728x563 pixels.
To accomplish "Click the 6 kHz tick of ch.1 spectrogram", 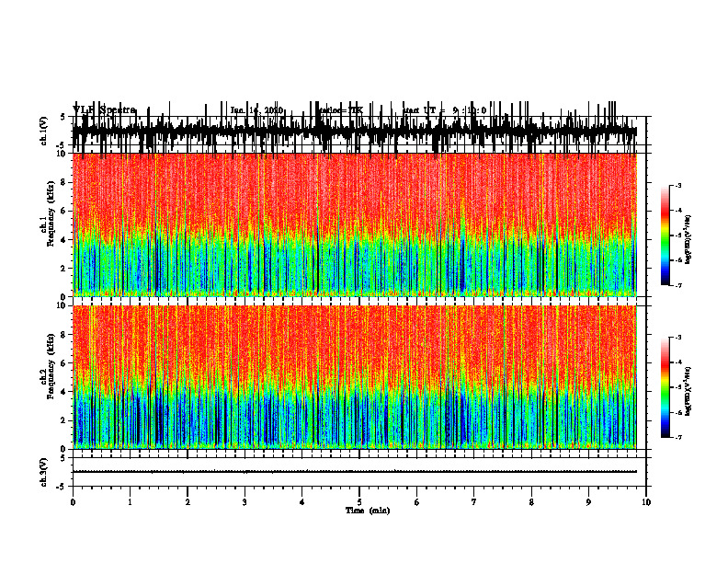I will point(64,211).
